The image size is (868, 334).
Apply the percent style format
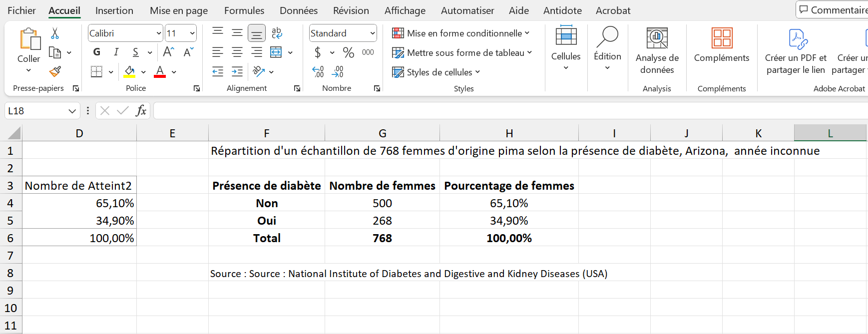point(348,52)
